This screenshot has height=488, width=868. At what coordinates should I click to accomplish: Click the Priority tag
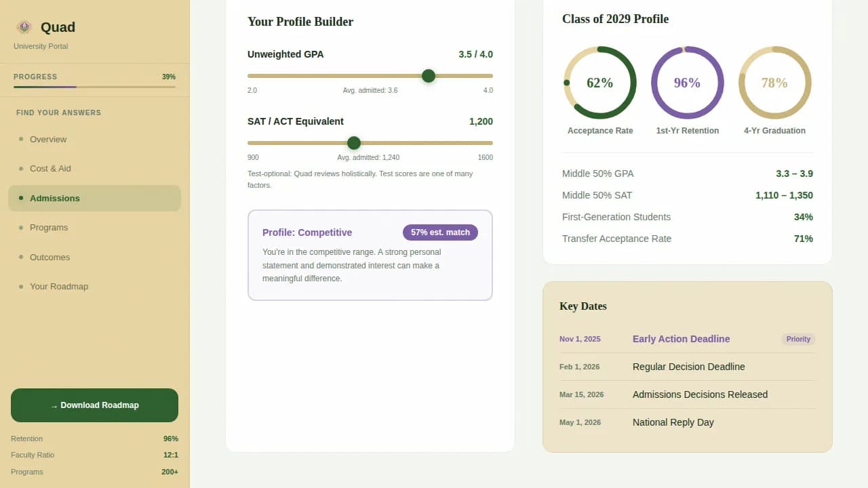coord(798,339)
